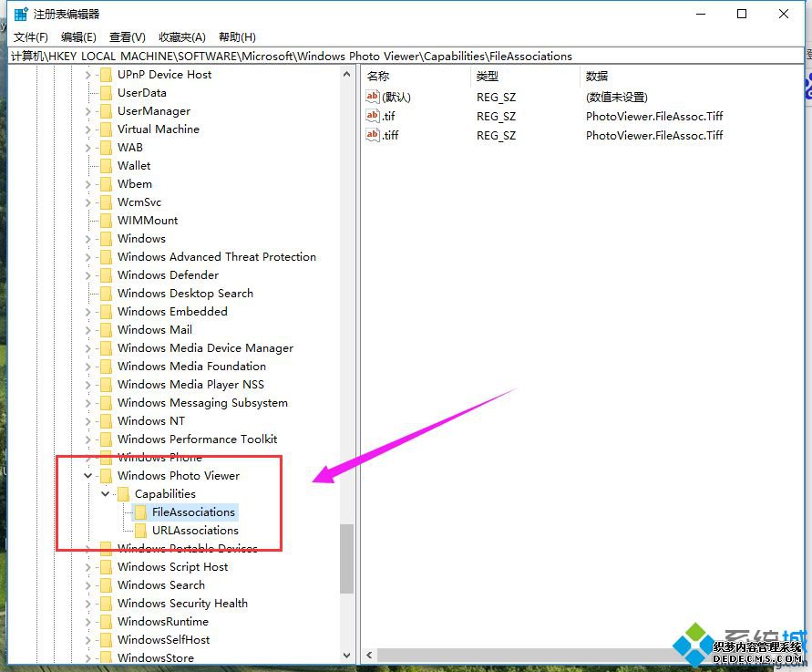Viewport: 812px width, 672px height.
Task: Select the Windows Embedded folder icon
Action: click(106, 312)
